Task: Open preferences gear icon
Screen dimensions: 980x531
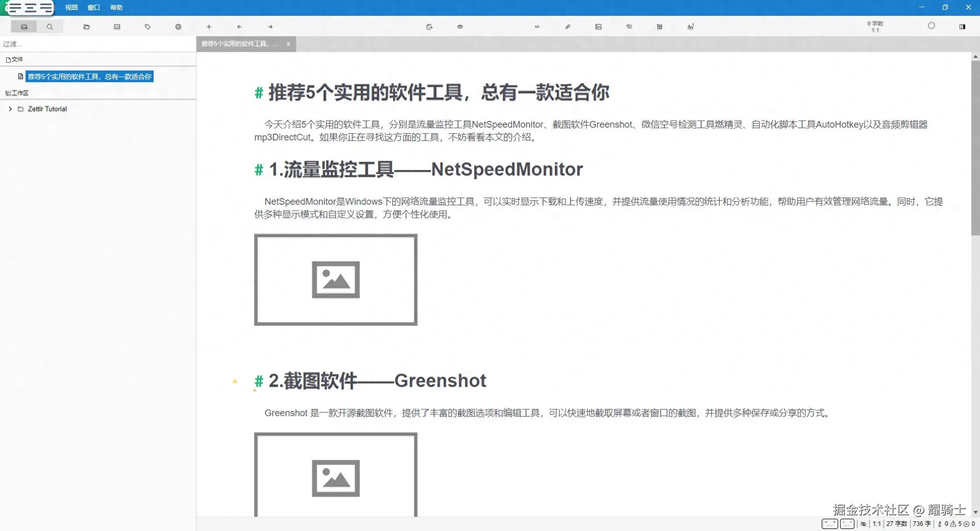Action: pyautogui.click(x=178, y=27)
